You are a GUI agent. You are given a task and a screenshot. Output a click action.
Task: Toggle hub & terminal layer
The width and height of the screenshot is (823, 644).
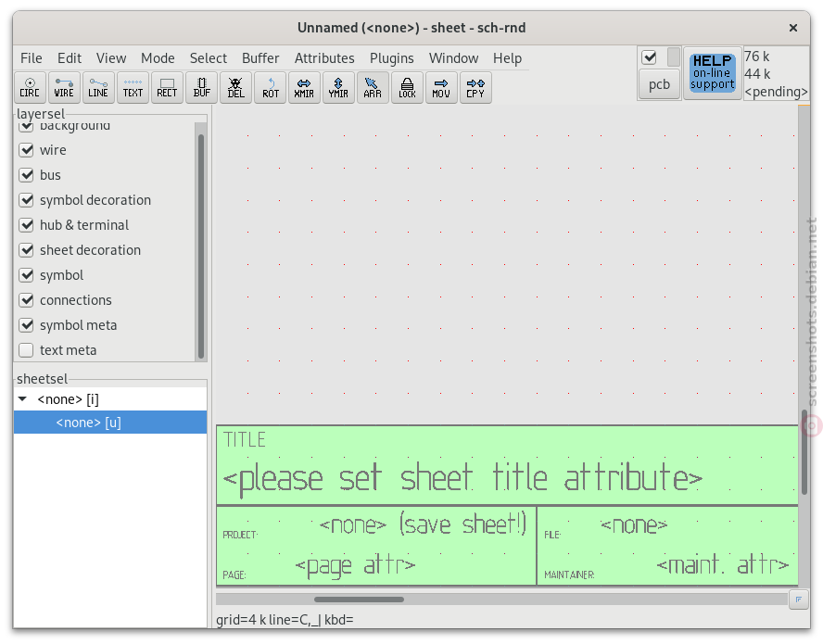(26, 225)
